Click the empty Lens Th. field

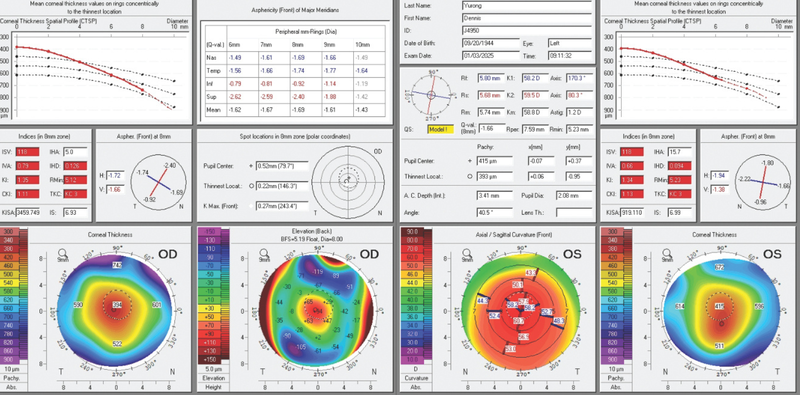[x=574, y=211]
